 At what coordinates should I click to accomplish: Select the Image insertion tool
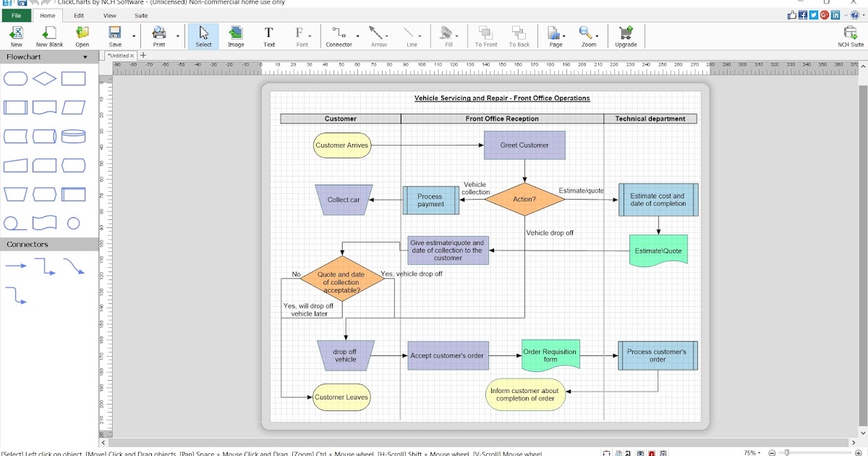pyautogui.click(x=236, y=34)
